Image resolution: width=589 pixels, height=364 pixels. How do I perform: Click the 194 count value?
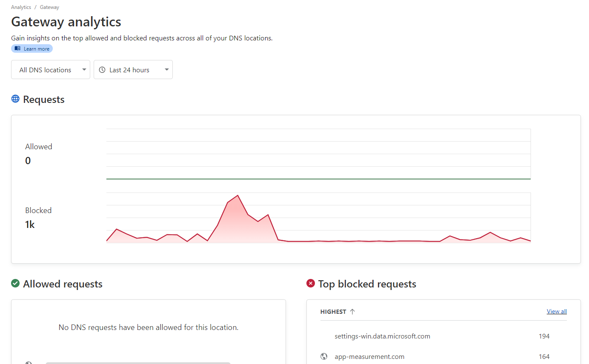point(544,336)
